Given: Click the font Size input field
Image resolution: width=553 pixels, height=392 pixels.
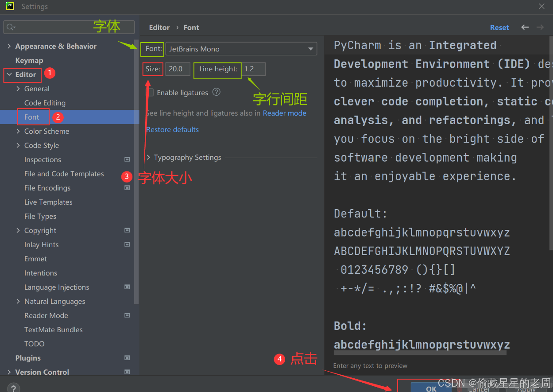Looking at the screenshot, I should pos(178,69).
